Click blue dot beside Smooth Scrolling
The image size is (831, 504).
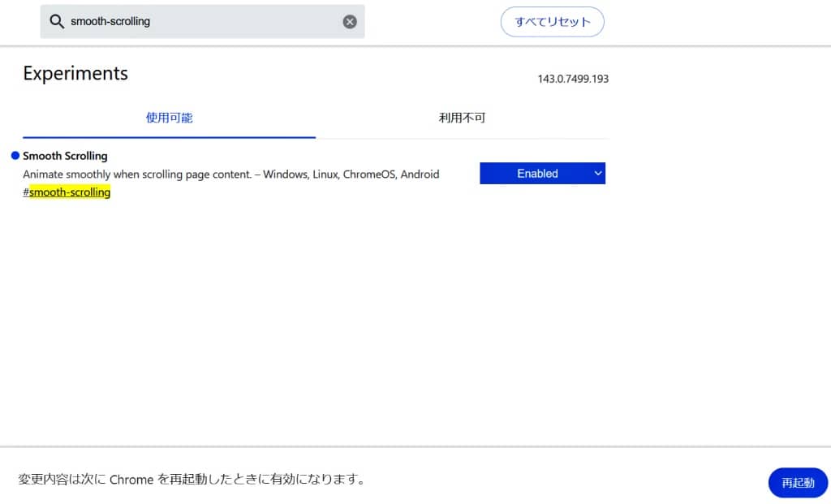pos(15,156)
